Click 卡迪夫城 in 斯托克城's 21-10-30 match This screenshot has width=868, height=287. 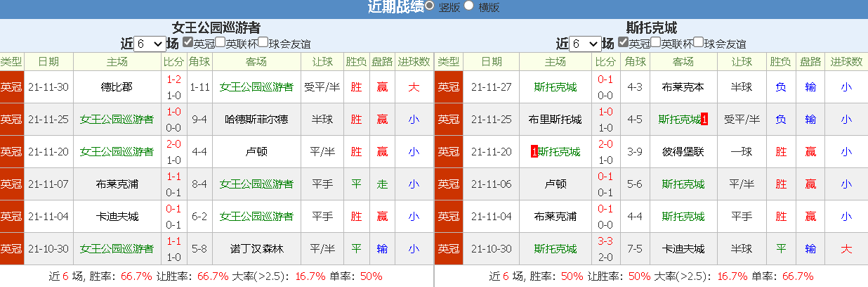[x=683, y=249]
